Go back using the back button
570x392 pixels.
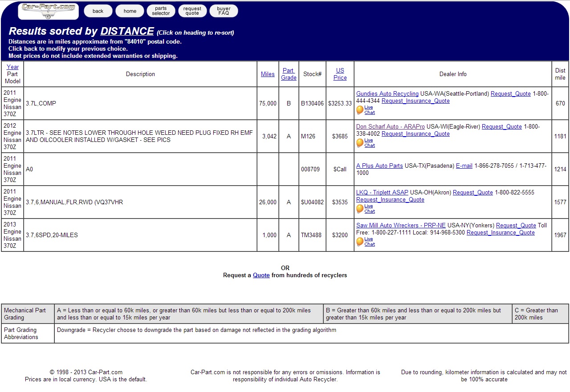[98, 11]
